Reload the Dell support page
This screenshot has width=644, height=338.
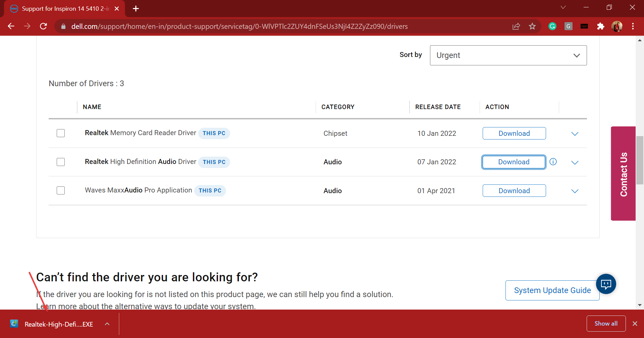[x=43, y=26]
